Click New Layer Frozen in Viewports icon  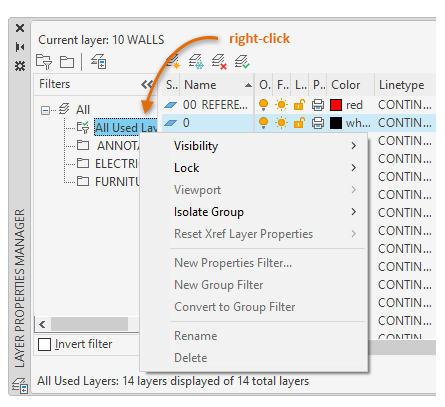pos(196,62)
